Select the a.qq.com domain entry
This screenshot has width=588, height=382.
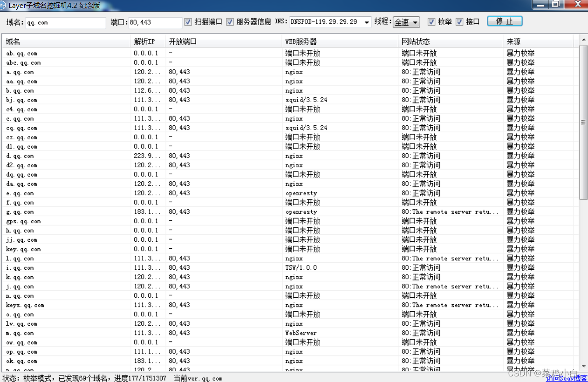[20, 72]
